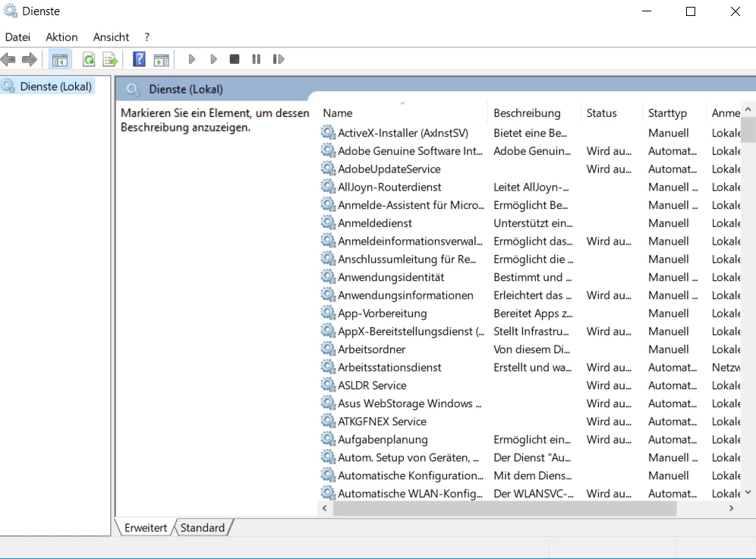Select the Anwendungsinformationen service
756x559 pixels.
coord(405,295)
